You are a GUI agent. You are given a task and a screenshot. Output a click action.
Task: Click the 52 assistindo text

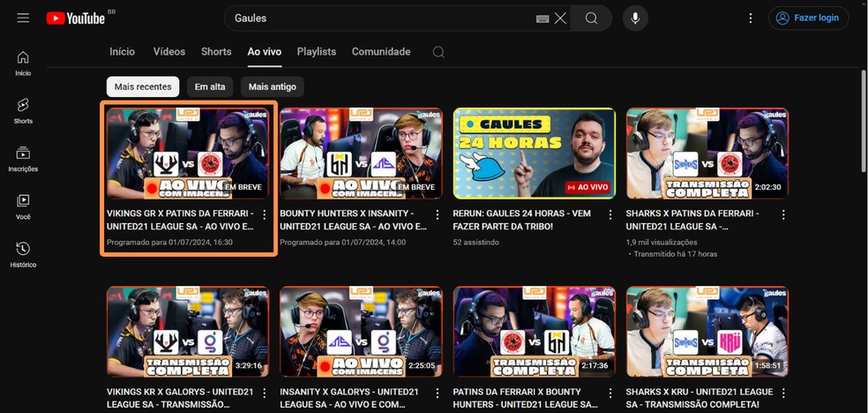coord(475,243)
